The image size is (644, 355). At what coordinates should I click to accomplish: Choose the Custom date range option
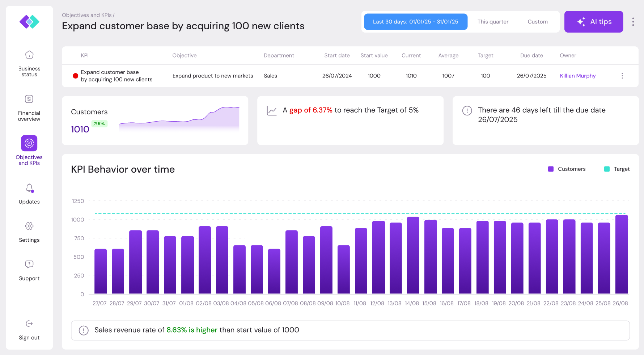click(538, 22)
